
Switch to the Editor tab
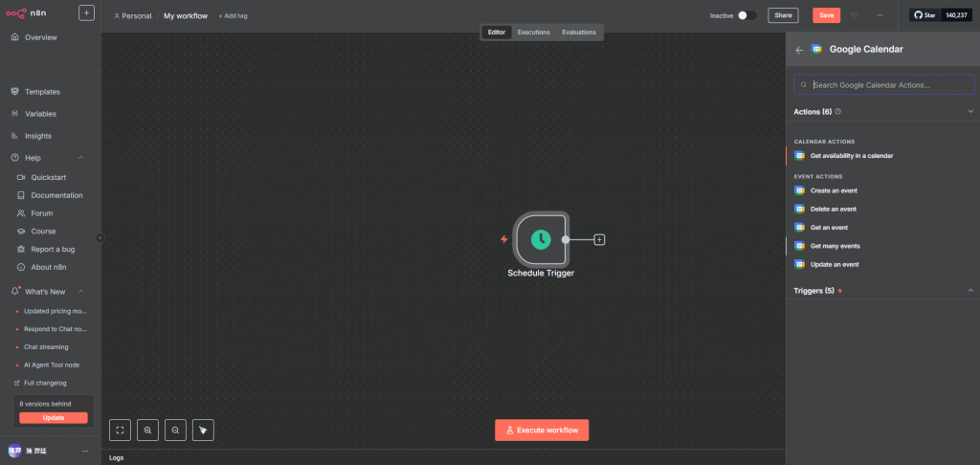point(497,32)
